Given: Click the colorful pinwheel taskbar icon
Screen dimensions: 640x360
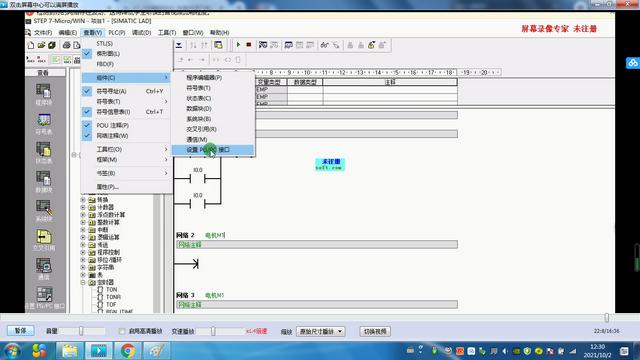Looking at the screenshot, I should tap(39, 351).
